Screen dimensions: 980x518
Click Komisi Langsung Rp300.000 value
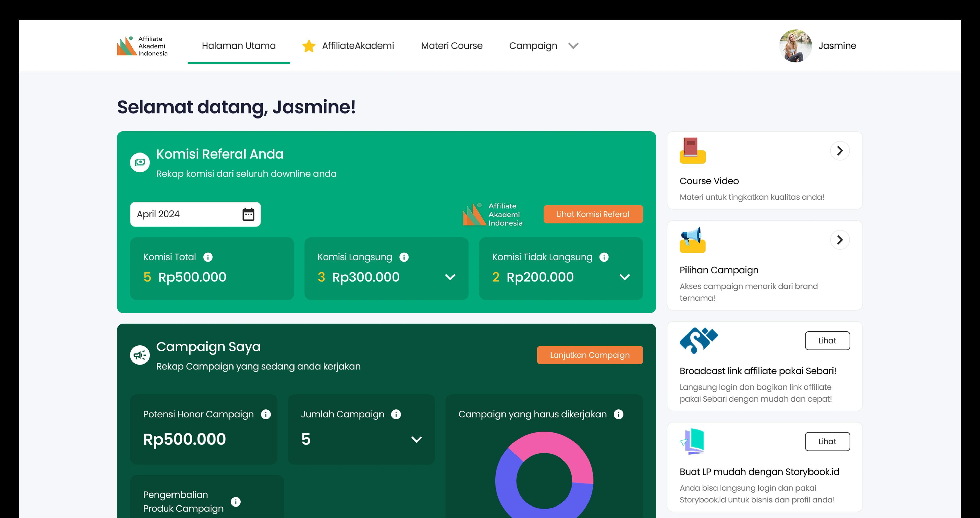point(366,277)
